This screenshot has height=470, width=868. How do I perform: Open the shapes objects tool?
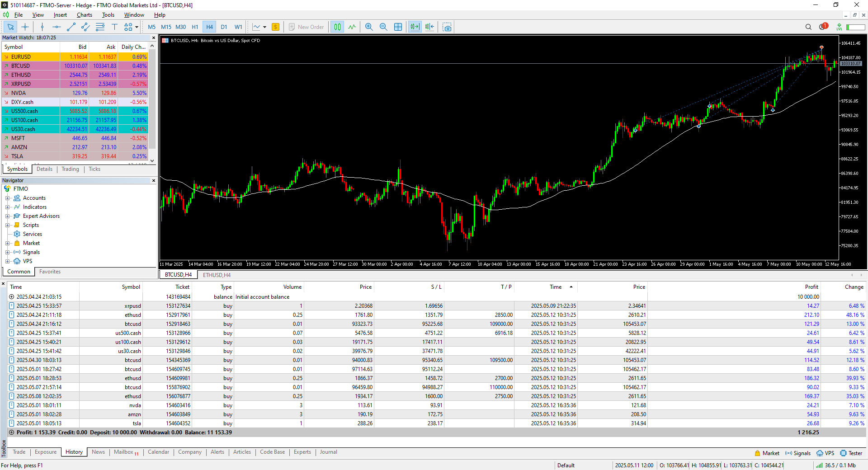[x=128, y=27]
